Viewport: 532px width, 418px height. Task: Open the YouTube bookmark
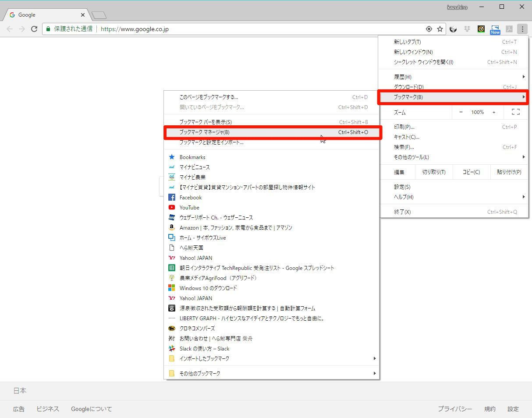coord(272,207)
